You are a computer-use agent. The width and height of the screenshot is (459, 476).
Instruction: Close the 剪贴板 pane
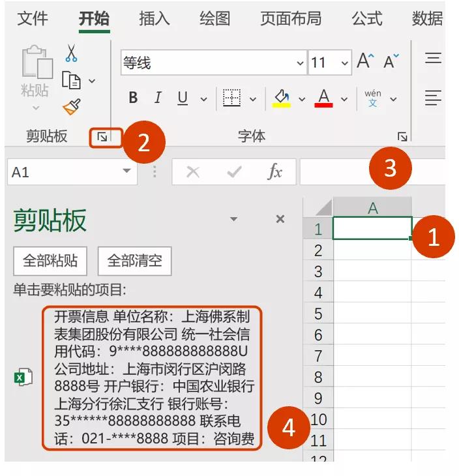point(280,219)
